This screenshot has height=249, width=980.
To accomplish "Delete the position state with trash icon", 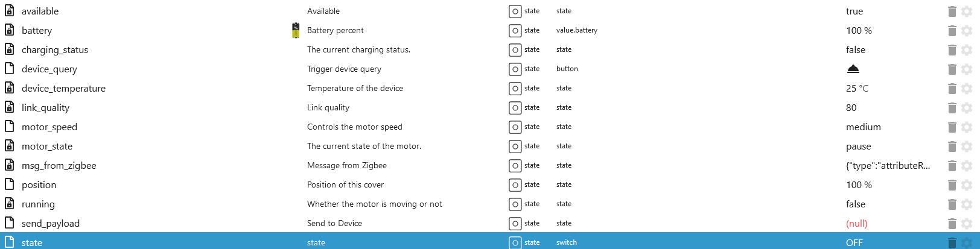I will (952, 185).
